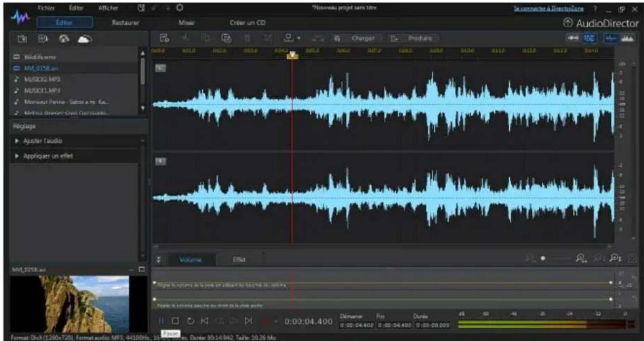This screenshot has width=644, height=341.
Task: Click the first icon on the edit toolbar
Action: (x=164, y=38)
